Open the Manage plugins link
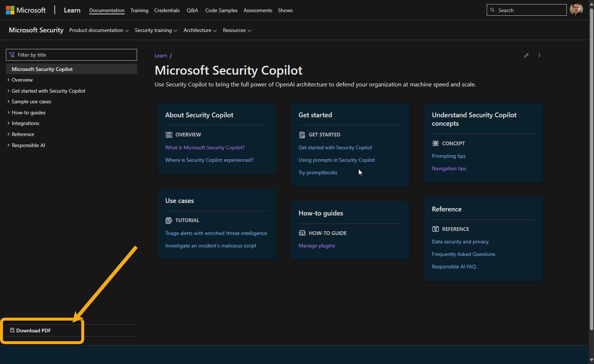Image resolution: width=594 pixels, height=364 pixels. point(317,246)
